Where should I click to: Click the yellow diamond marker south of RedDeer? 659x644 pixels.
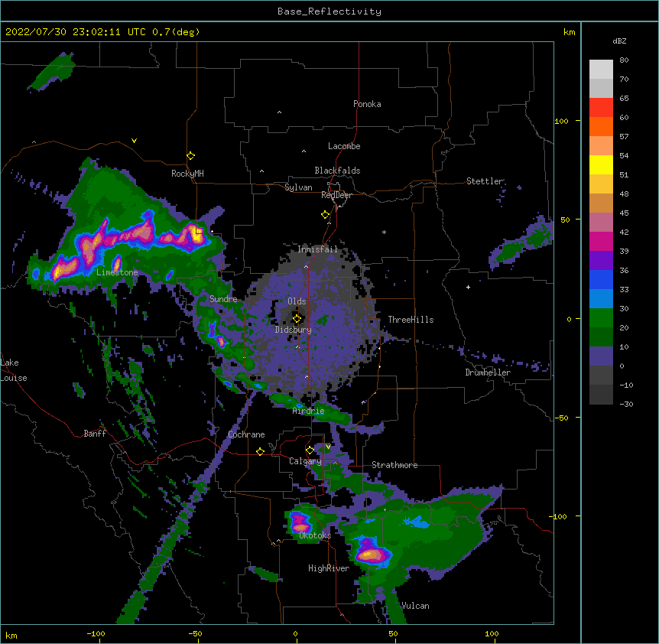pyautogui.click(x=326, y=214)
